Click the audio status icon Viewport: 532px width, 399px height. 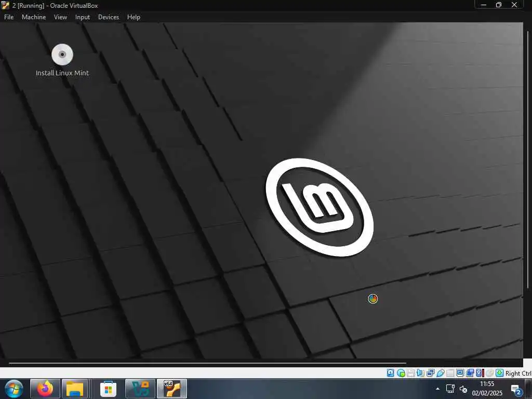click(420, 373)
